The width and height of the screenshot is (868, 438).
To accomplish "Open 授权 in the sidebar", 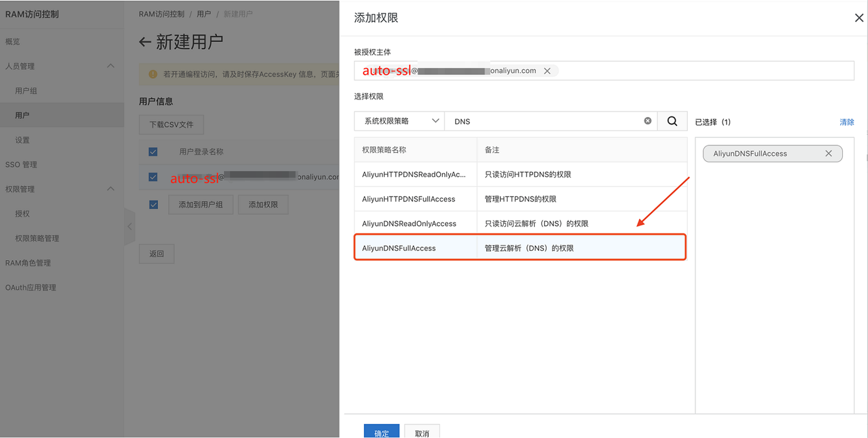I will pyautogui.click(x=22, y=214).
